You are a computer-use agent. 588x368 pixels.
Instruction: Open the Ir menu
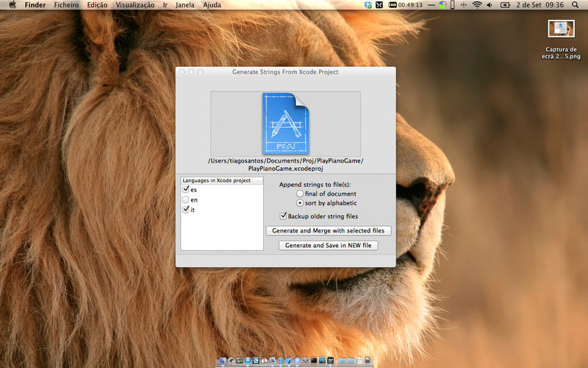165,5
